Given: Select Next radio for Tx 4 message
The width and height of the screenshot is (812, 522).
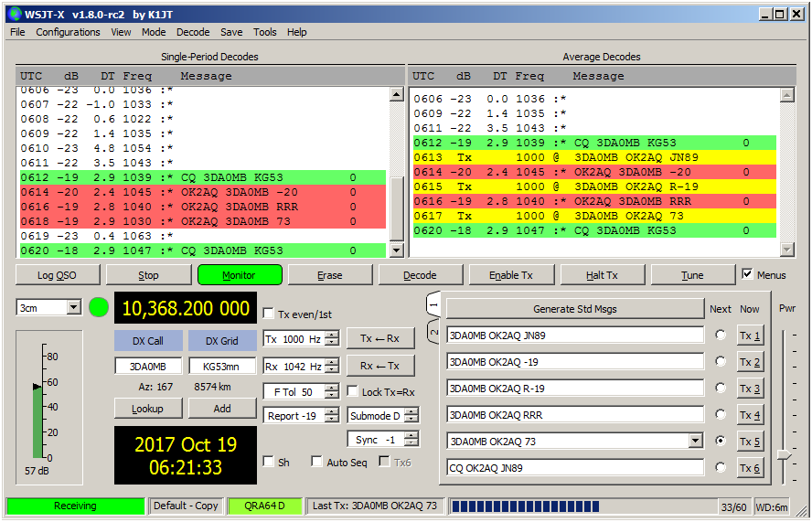Looking at the screenshot, I should pyautogui.click(x=720, y=414).
